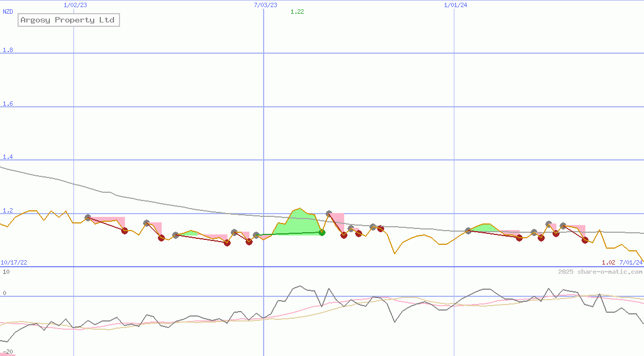Select the 1/01/24 date marker label
The height and width of the screenshot is (356, 644).
click(455, 5)
